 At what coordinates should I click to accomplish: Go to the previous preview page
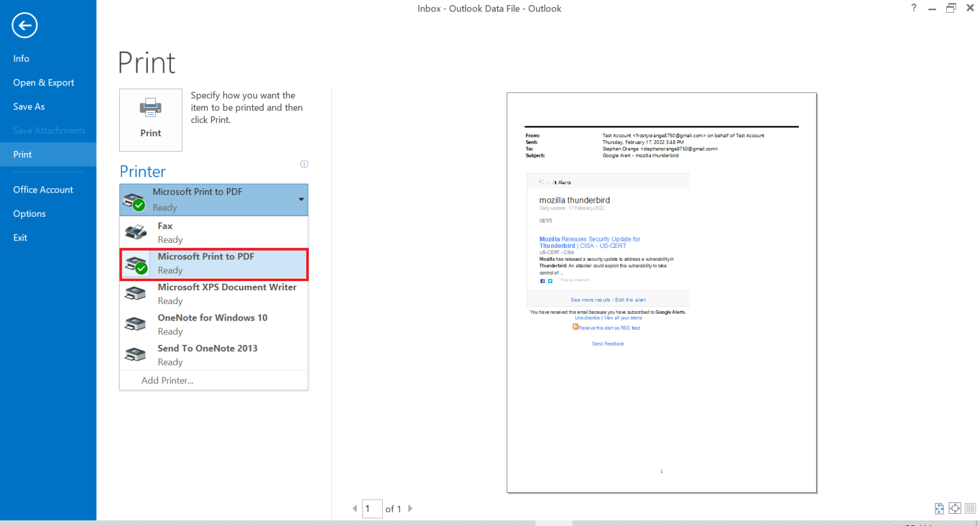(x=355, y=508)
